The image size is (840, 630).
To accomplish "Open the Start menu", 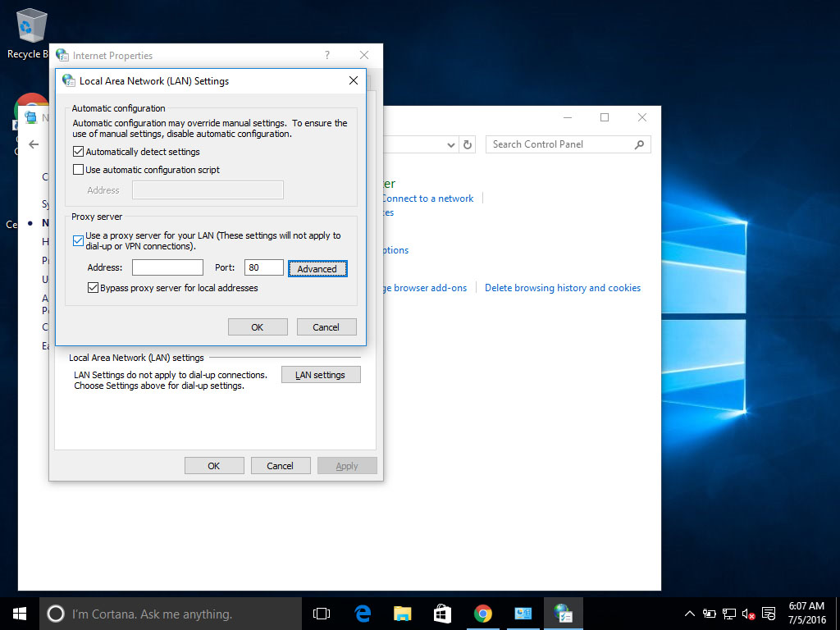I will click(x=18, y=613).
